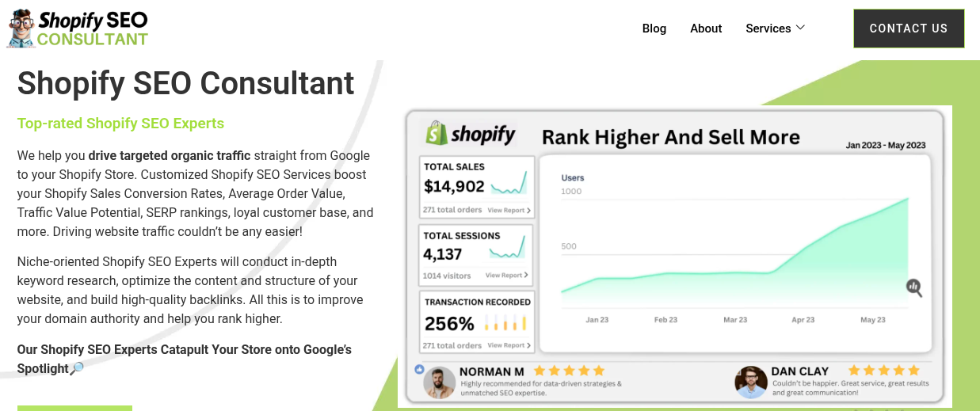Click Dan Clay's profile photo
Image resolution: width=980 pixels, height=411 pixels.
click(x=750, y=382)
